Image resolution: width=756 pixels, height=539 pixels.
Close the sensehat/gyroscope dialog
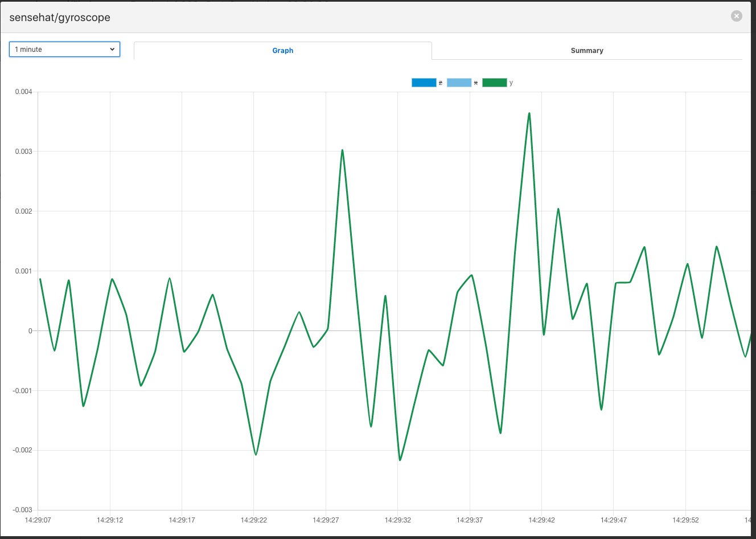[736, 16]
